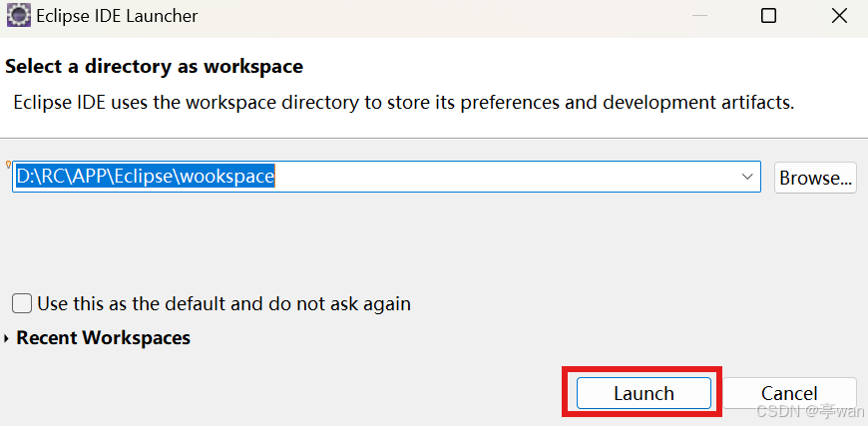The width and height of the screenshot is (868, 426).
Task: Maximize the Eclipse IDE Launcher window
Action: [768, 16]
